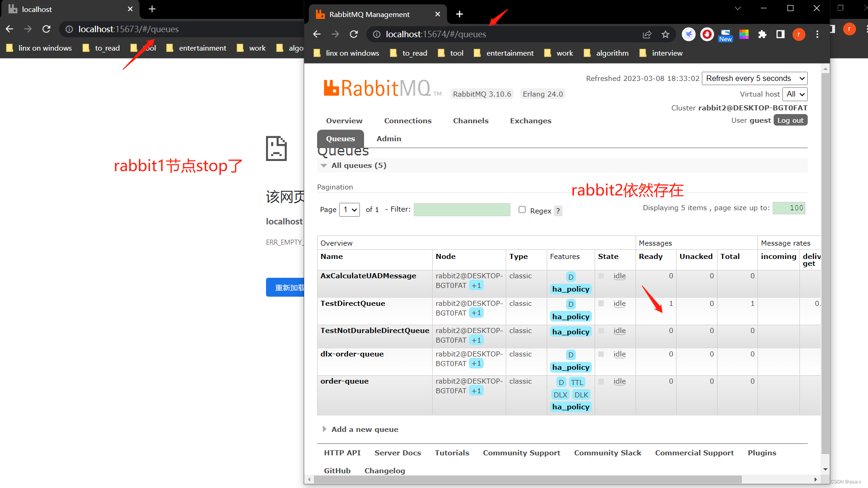
Task: Open the interview bookmark folder
Action: pyautogui.click(x=661, y=53)
